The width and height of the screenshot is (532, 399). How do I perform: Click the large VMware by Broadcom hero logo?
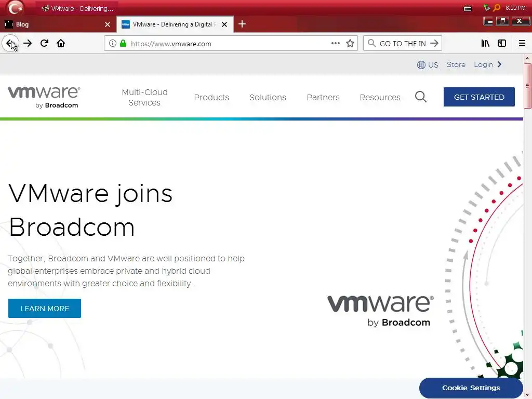pyautogui.click(x=380, y=311)
